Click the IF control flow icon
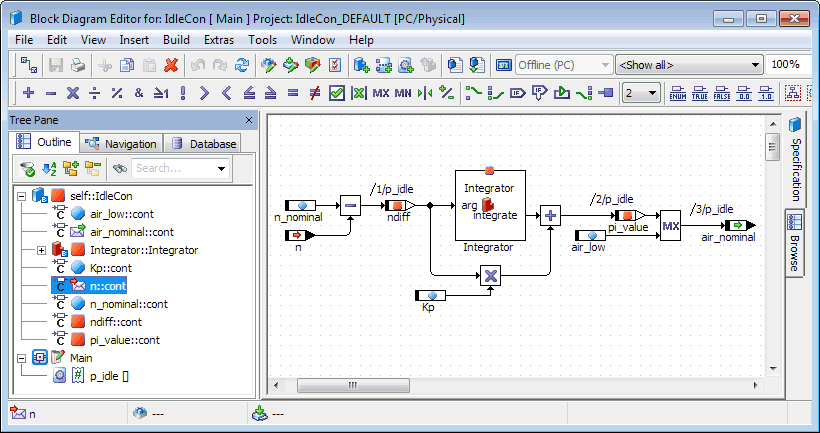 (x=518, y=94)
